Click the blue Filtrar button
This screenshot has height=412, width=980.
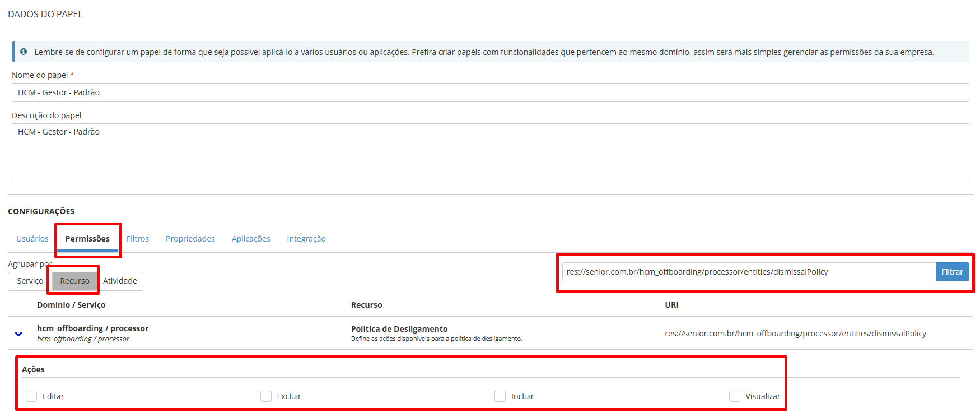point(952,272)
